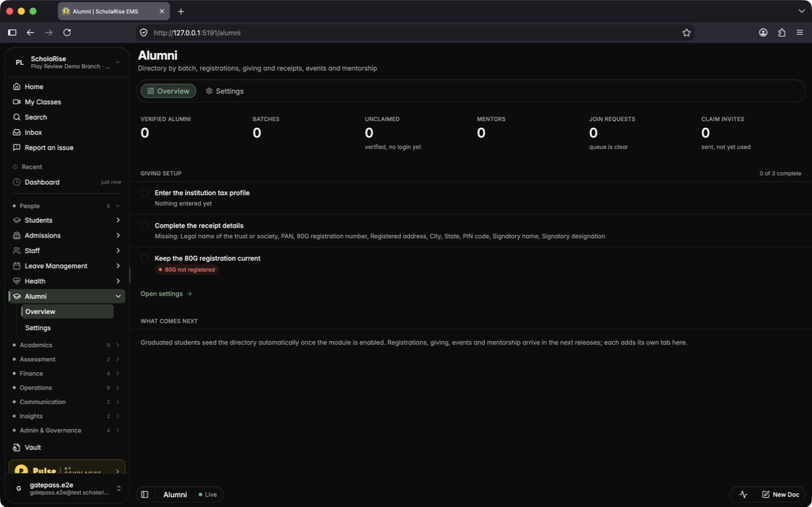This screenshot has width=812, height=507.
Task: Bookmark this page with the star
Action: tap(686, 32)
